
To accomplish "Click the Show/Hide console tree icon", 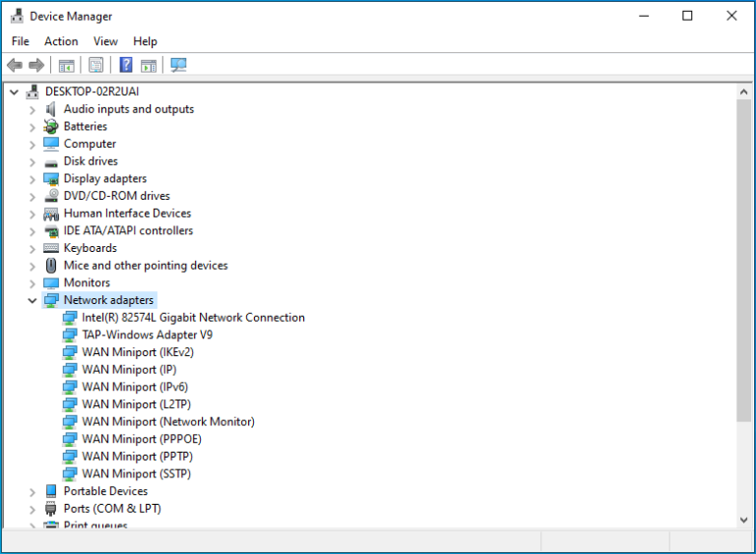I will pos(66,65).
